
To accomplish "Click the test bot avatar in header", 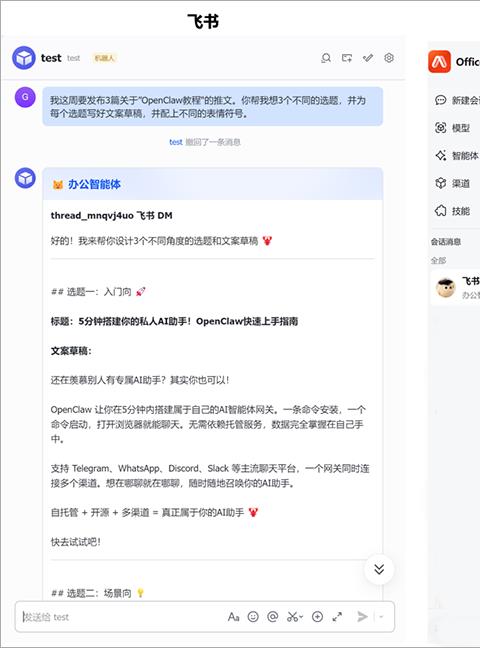I will [24, 58].
